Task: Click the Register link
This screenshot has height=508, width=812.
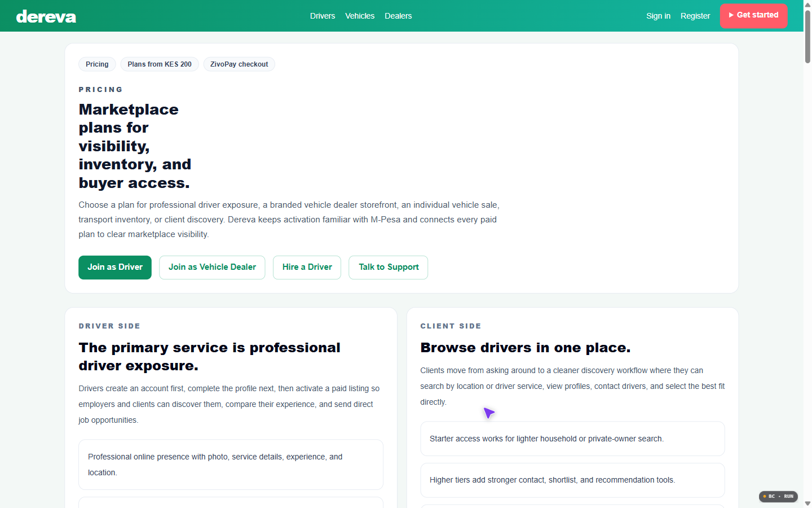Action: tap(695, 16)
